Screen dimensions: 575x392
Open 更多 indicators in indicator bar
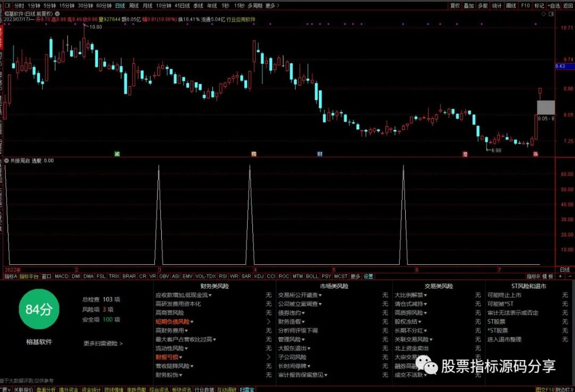[x=355, y=276]
